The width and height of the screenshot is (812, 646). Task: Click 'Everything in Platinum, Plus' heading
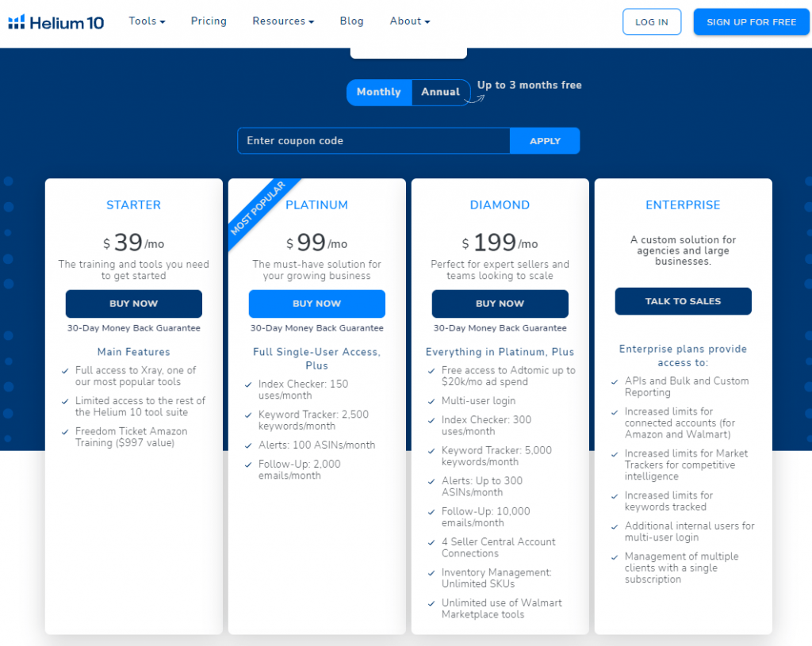(x=500, y=352)
